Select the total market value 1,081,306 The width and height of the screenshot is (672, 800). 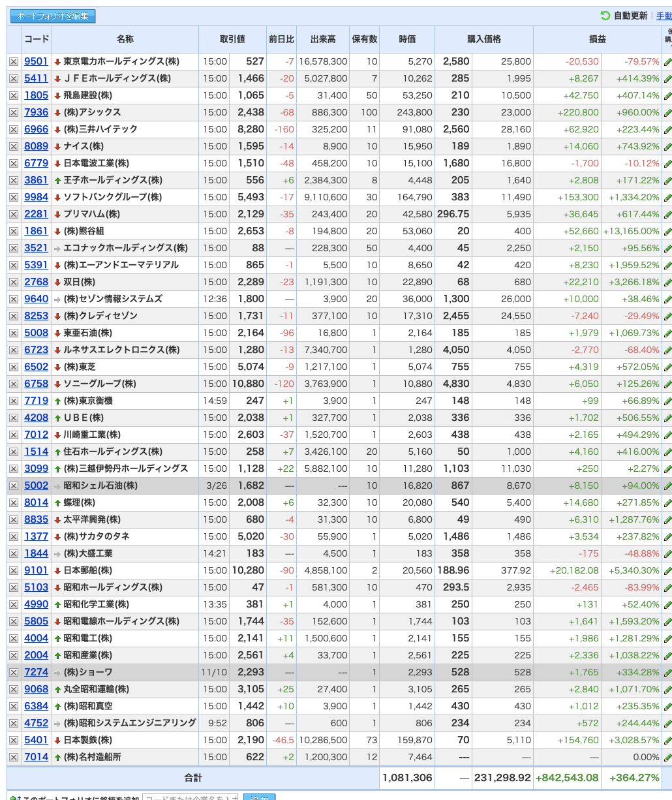tap(407, 778)
